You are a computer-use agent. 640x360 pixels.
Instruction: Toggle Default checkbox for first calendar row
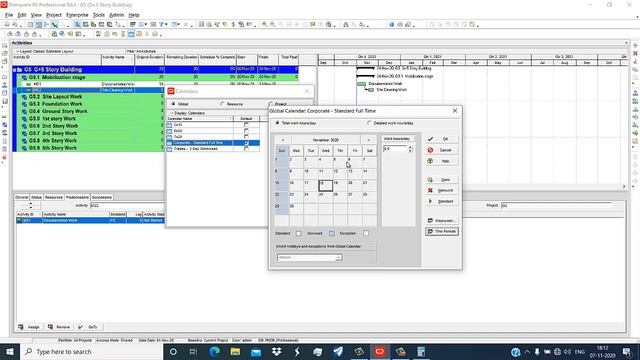click(246, 124)
